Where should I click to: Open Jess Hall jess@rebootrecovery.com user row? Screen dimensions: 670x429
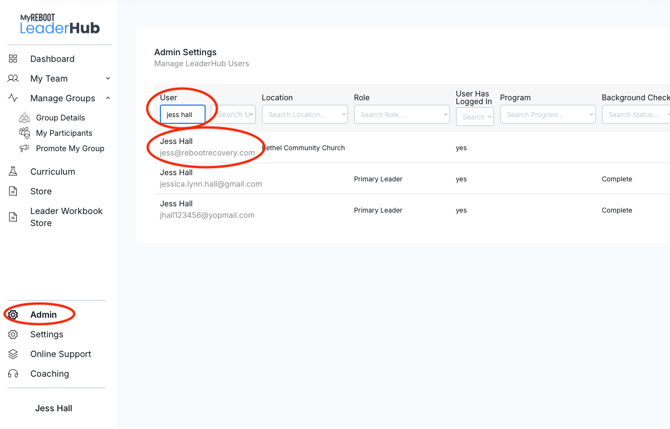412,147
